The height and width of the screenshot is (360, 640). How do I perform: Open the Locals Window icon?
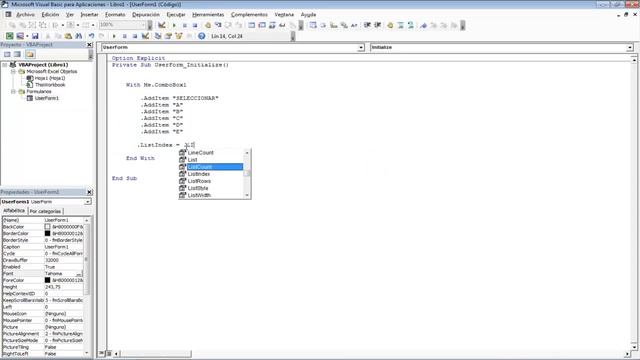coord(251,25)
